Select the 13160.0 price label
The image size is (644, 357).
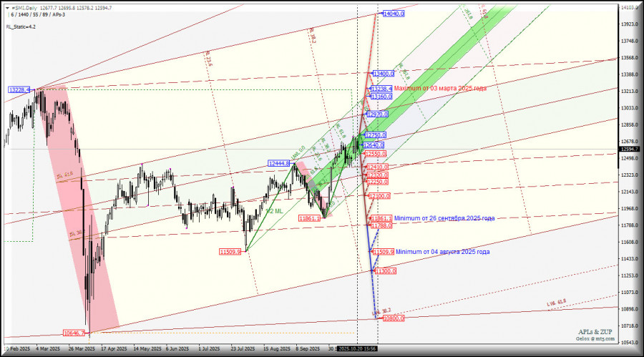tap(381, 97)
